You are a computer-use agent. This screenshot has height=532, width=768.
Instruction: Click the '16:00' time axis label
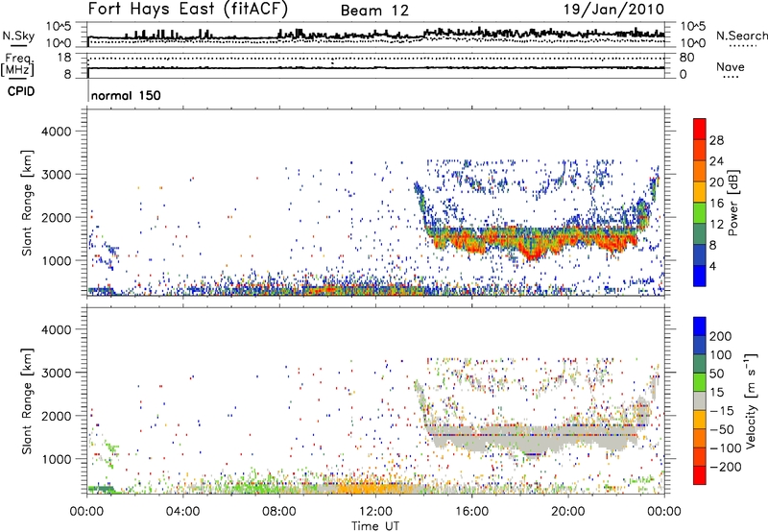[471, 512]
